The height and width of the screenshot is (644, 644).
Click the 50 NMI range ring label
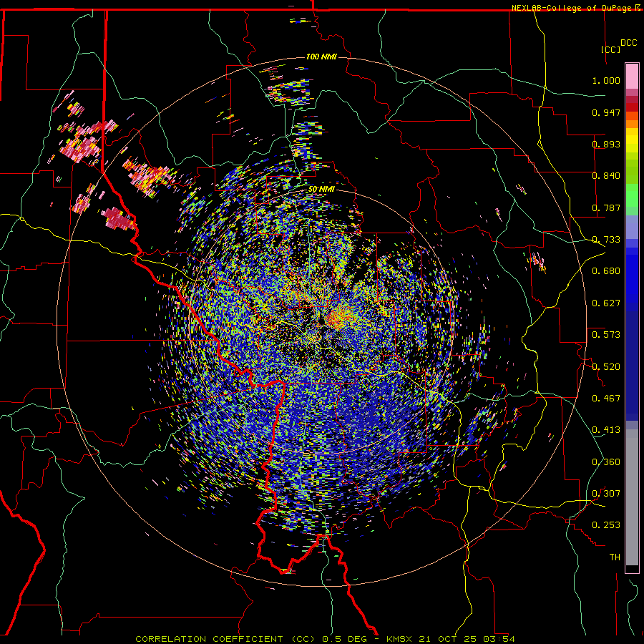[x=321, y=190]
